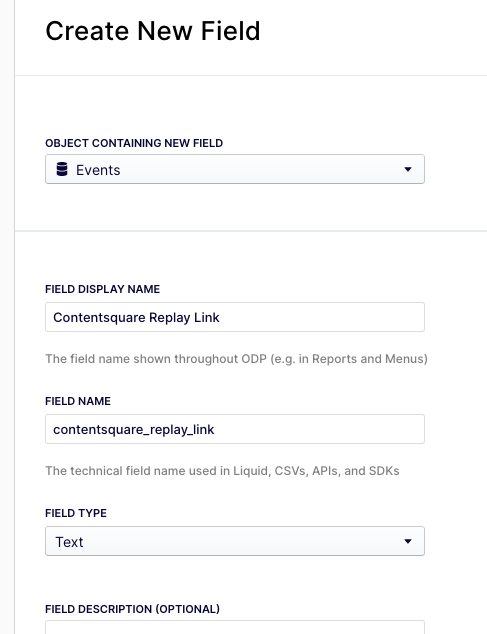Click the Field Type caret arrow
Viewport: 487px width, 634px height.
[408, 541]
